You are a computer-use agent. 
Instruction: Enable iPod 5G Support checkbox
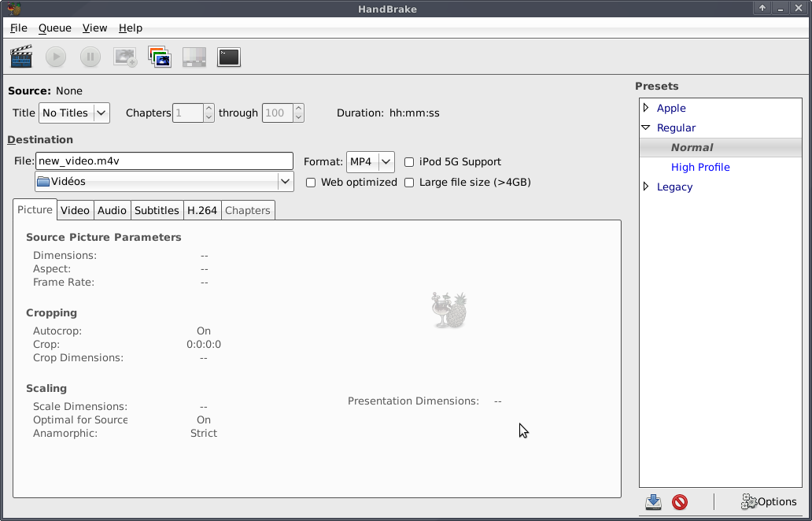409,162
